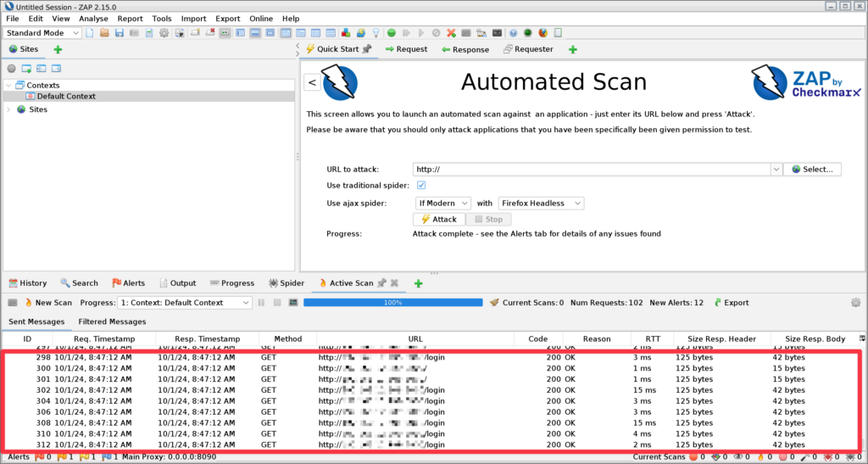The width and height of the screenshot is (868, 464).
Task: Click the colored blocks add-ons icon
Action: (346, 33)
